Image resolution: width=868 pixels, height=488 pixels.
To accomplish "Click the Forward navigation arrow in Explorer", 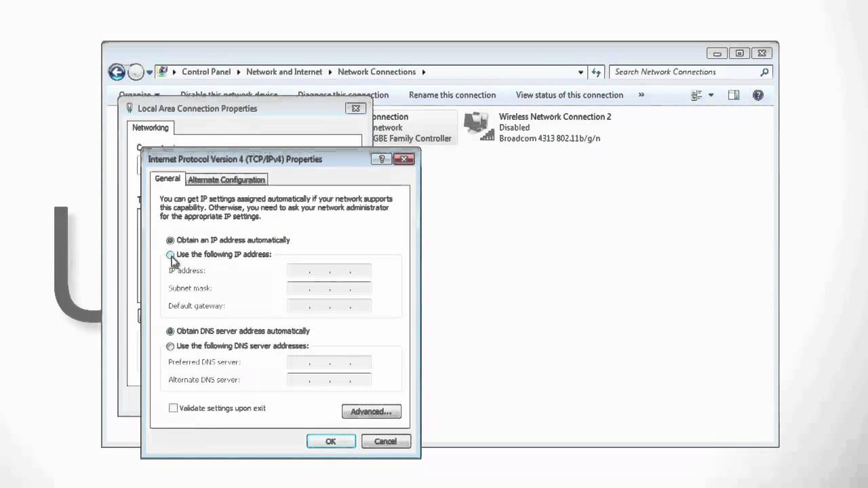I will tap(136, 72).
